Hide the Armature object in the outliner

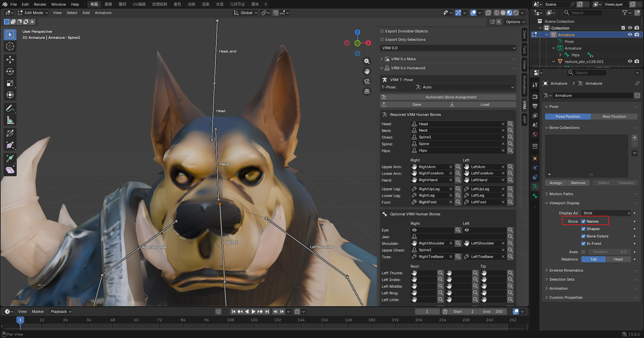click(x=630, y=35)
